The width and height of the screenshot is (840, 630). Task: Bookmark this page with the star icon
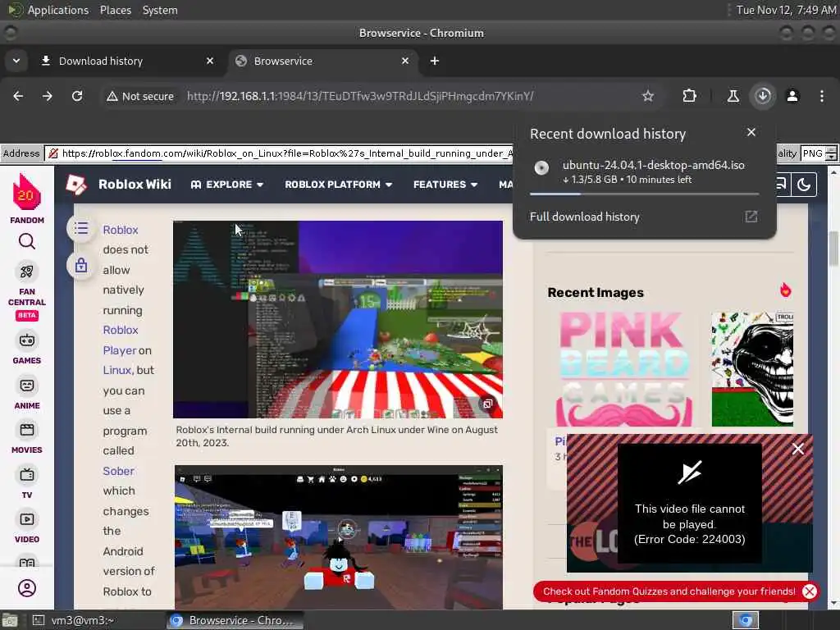click(648, 96)
